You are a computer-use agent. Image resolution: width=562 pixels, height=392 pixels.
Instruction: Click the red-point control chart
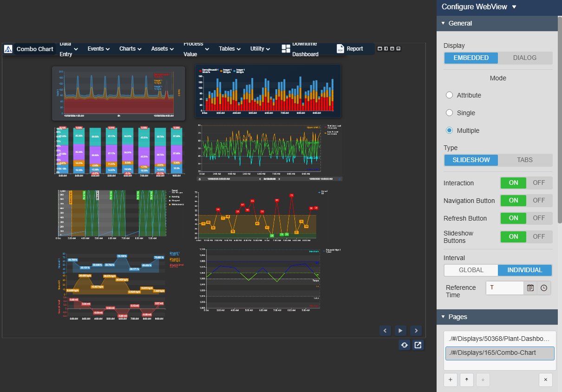[x=261, y=216]
